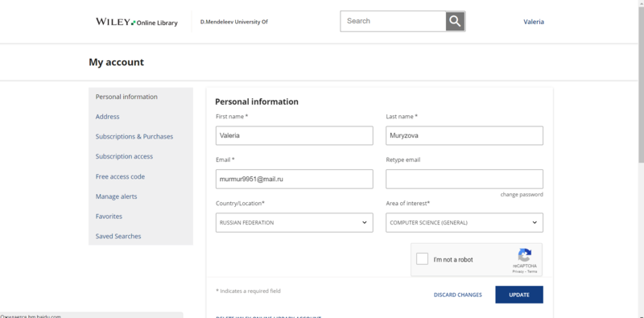Image resolution: width=644 pixels, height=318 pixels.
Task: Go to Subscriptions & Purchases section
Action: pyautogui.click(x=134, y=136)
